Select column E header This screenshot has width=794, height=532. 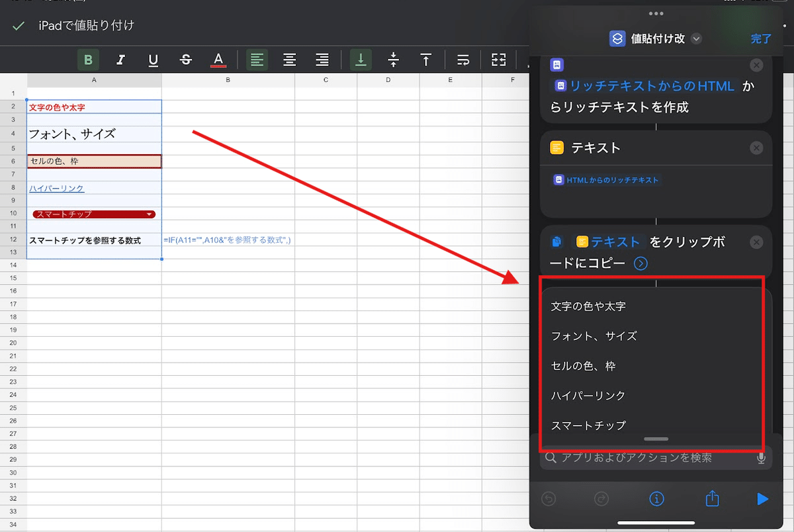point(451,80)
